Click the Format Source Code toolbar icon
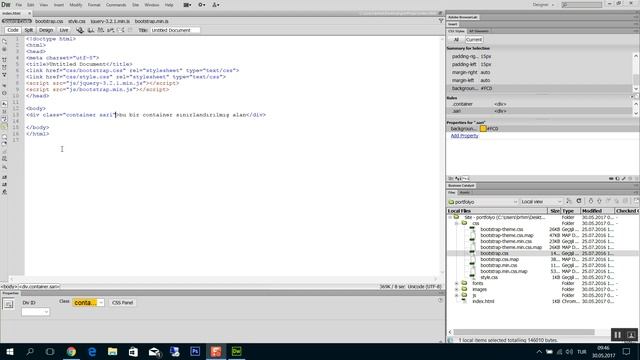Screen dimensions: 640x360 click(4, 192)
